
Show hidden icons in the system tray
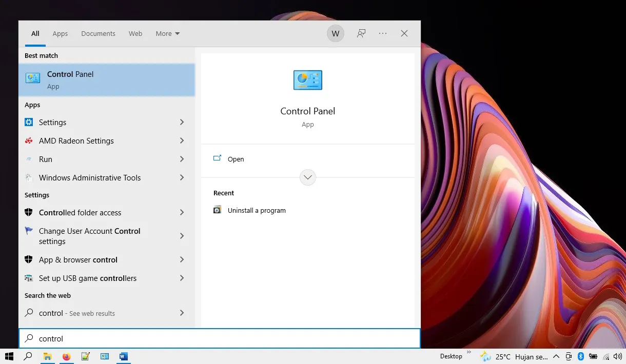tap(556, 356)
